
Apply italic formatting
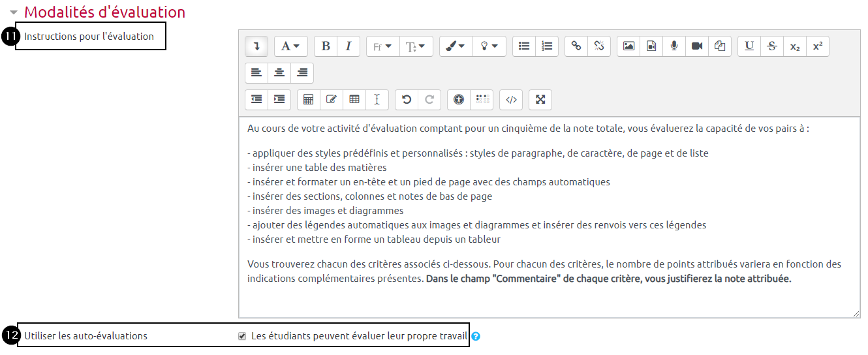[x=349, y=46]
